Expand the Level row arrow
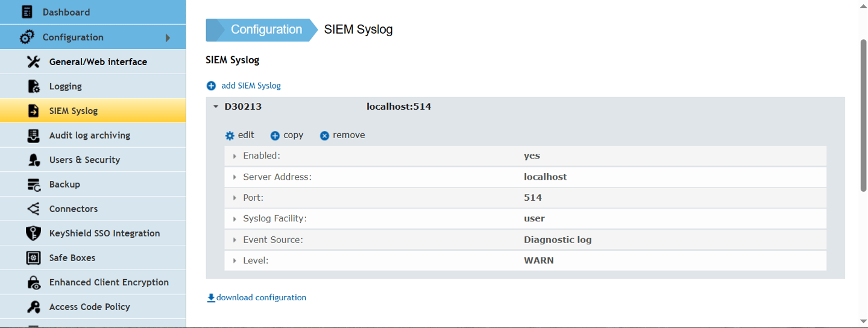868x328 pixels. 234,261
